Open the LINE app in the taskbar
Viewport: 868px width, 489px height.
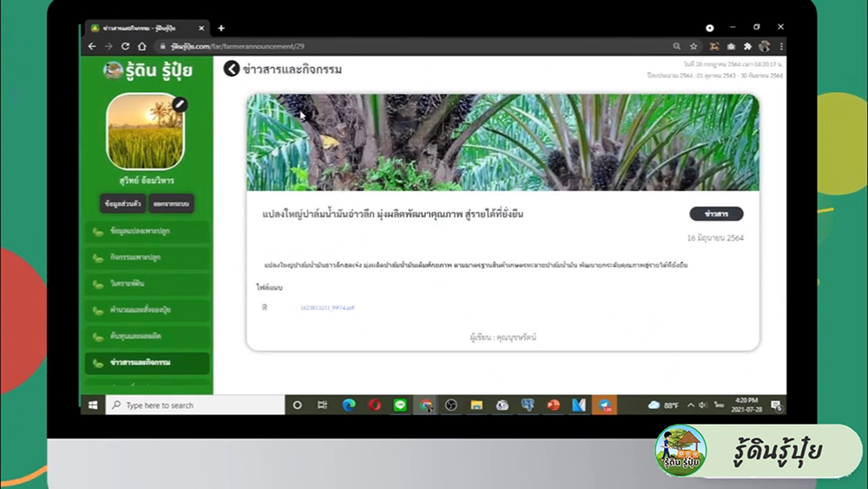pos(400,405)
